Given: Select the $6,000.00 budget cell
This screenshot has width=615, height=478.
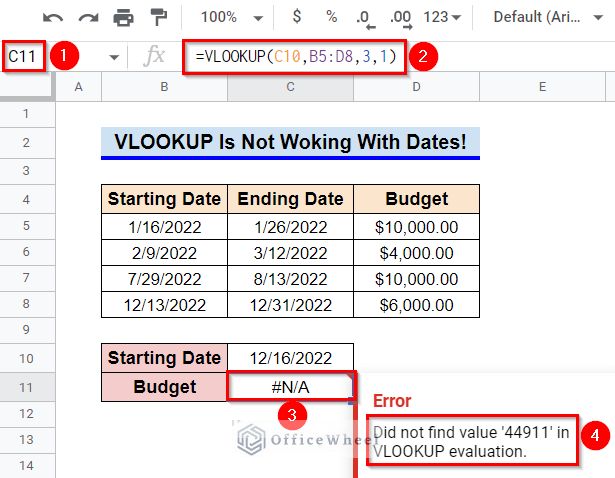Looking at the screenshot, I should 416,305.
